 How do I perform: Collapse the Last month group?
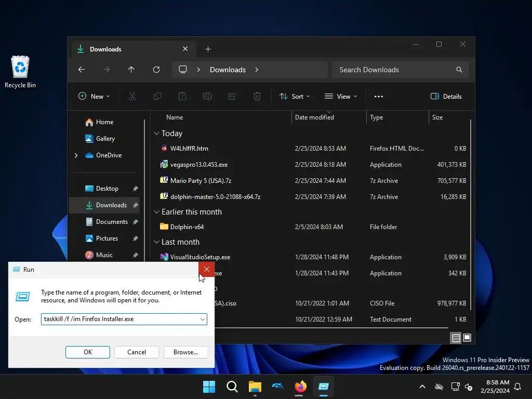(156, 242)
